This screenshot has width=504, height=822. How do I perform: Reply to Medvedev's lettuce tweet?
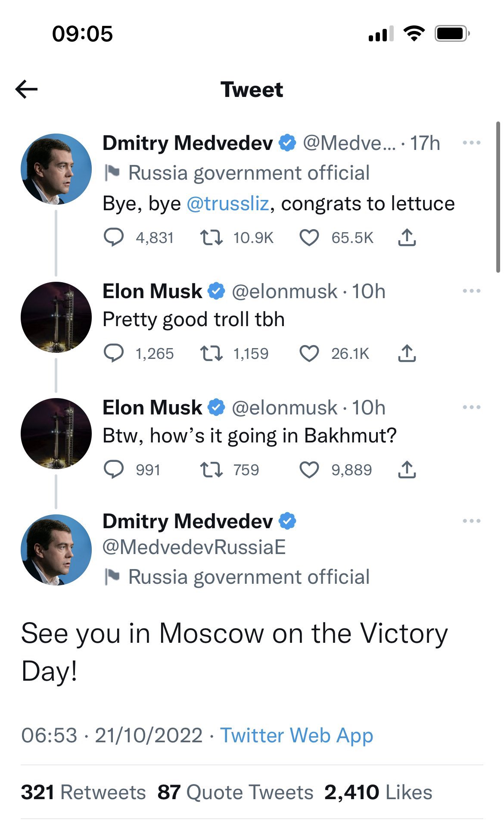point(114,237)
